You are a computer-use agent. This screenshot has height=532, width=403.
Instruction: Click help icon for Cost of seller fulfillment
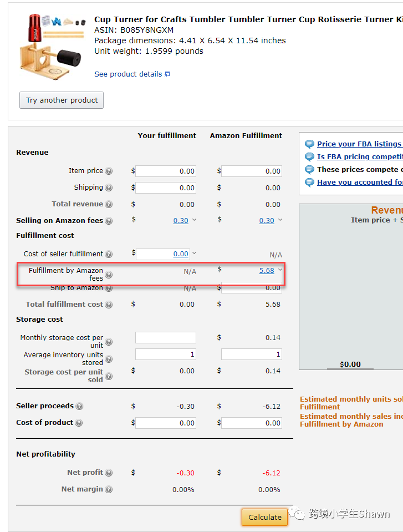tap(109, 254)
